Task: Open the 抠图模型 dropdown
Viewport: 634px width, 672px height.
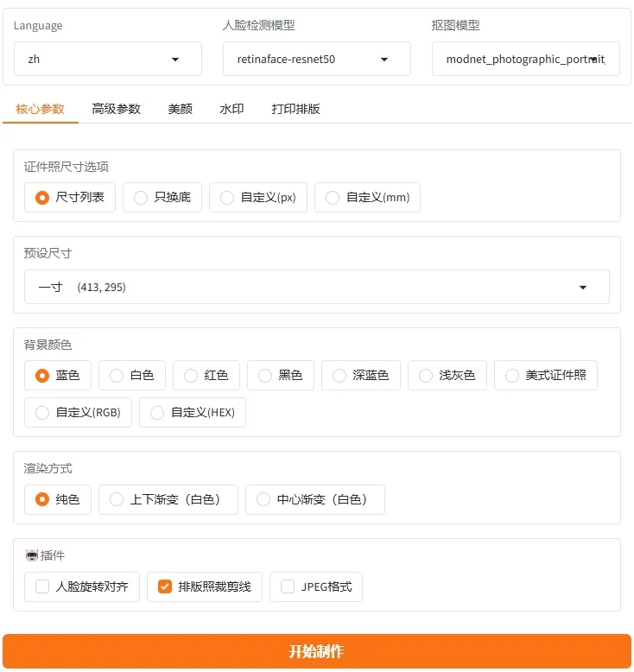Action: point(525,60)
